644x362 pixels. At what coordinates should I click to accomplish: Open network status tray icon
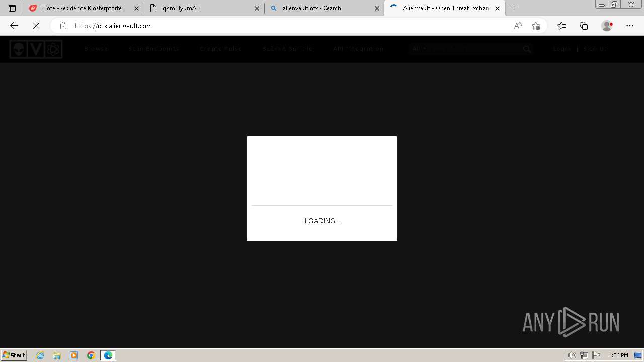pos(584,355)
